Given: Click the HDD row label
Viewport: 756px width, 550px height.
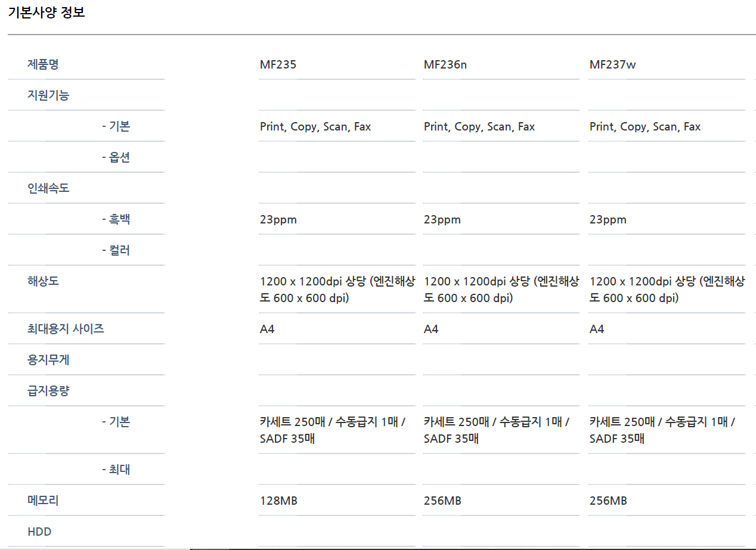Looking at the screenshot, I should [39, 532].
